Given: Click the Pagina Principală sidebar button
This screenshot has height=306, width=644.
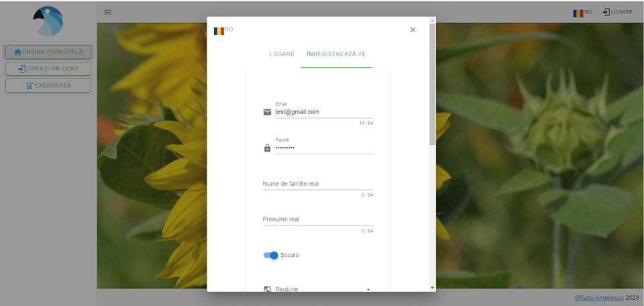Looking at the screenshot, I should 48,52.
